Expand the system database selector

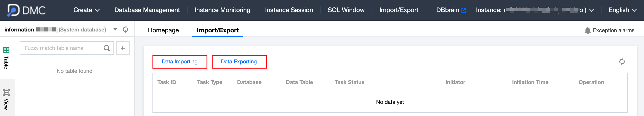(x=115, y=30)
